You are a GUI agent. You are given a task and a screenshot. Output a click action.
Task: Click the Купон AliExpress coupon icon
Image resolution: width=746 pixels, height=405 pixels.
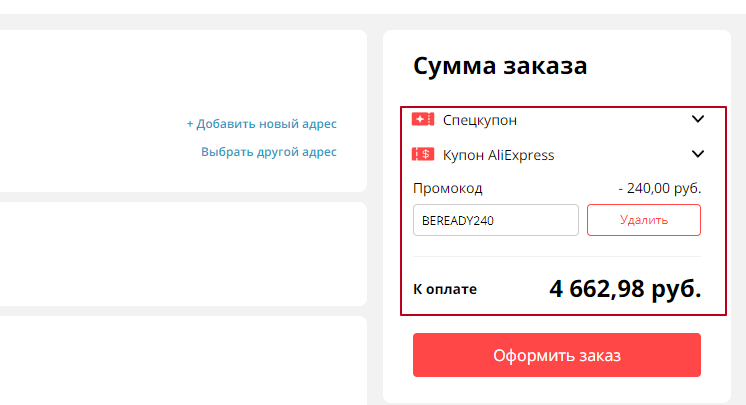pos(422,155)
